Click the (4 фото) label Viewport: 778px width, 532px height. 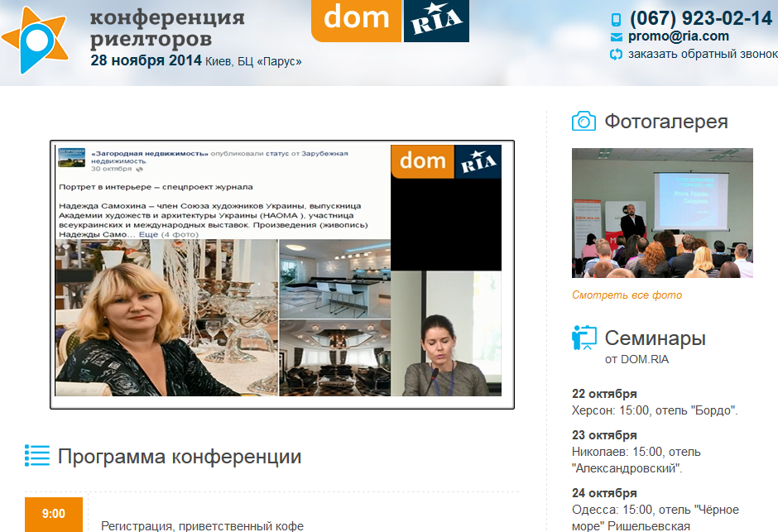180,234
